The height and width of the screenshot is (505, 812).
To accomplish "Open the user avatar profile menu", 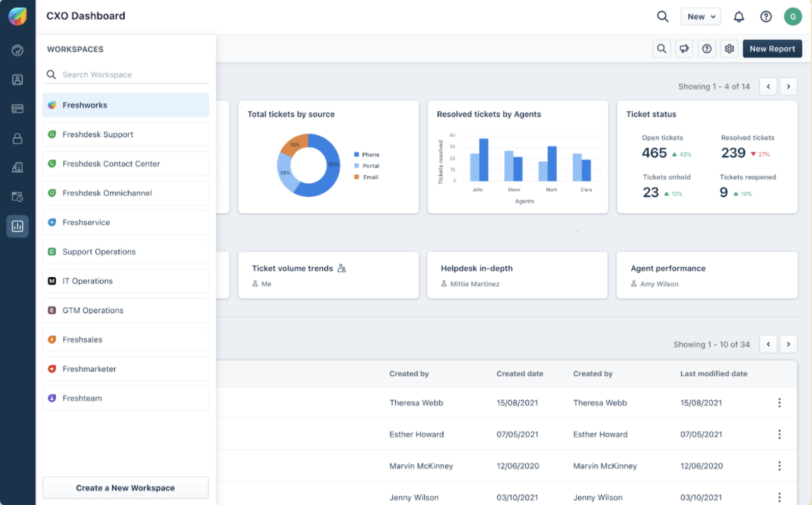I will point(793,17).
